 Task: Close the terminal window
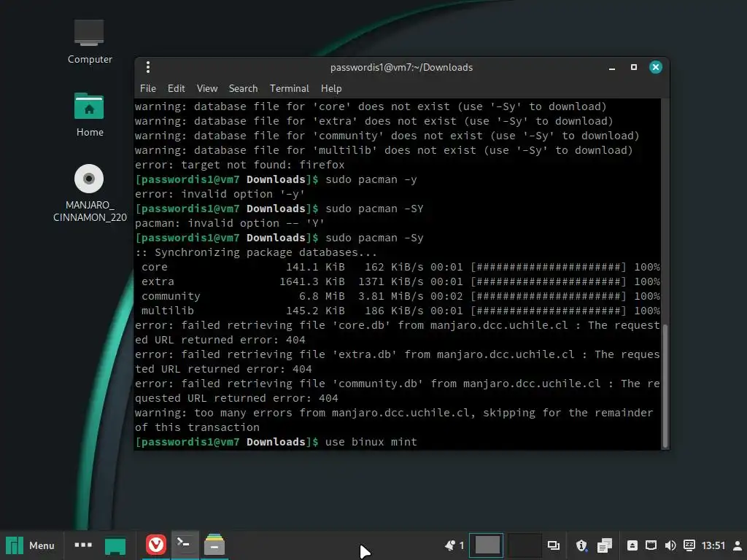tap(656, 67)
